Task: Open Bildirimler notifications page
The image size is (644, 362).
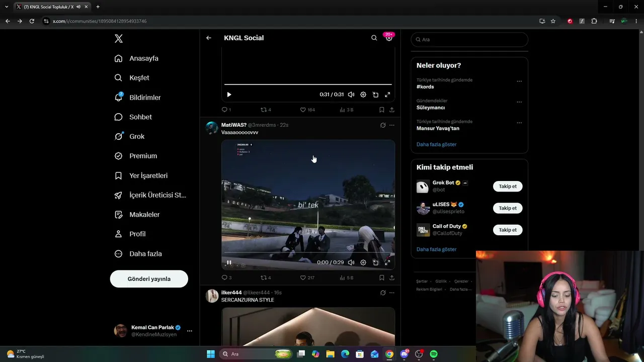Action: coord(137,98)
